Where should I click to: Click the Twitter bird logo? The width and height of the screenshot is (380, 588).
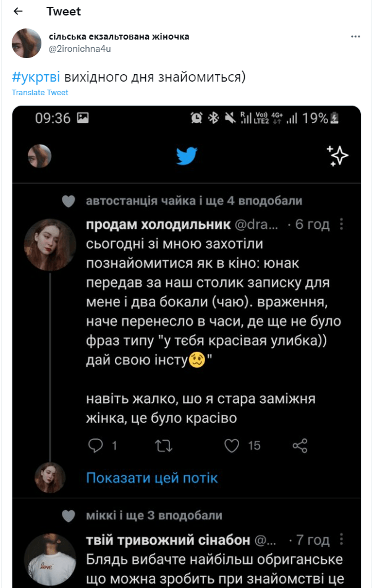186,156
